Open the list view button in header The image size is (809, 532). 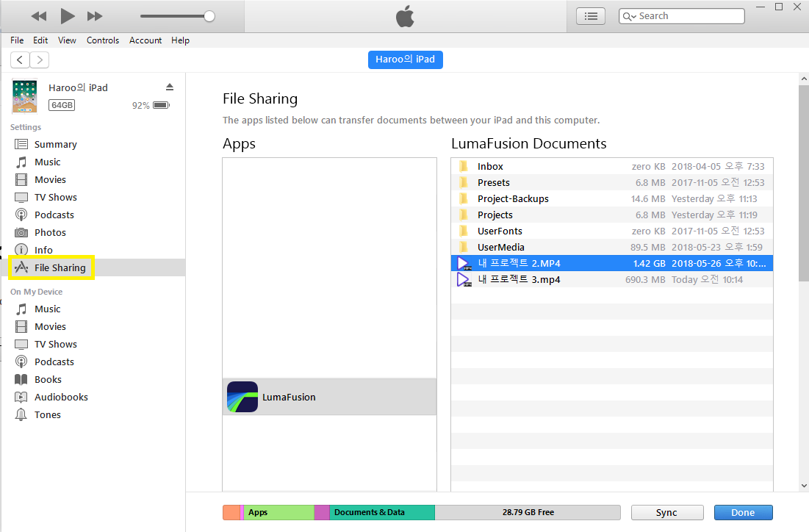591,16
